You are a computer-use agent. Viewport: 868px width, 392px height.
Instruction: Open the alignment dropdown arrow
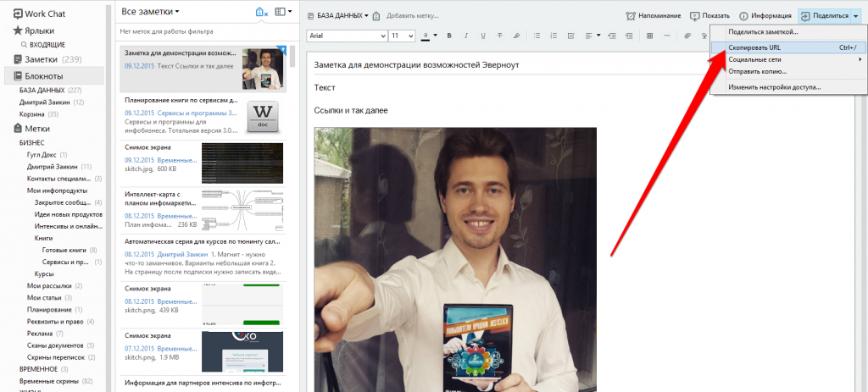598,36
